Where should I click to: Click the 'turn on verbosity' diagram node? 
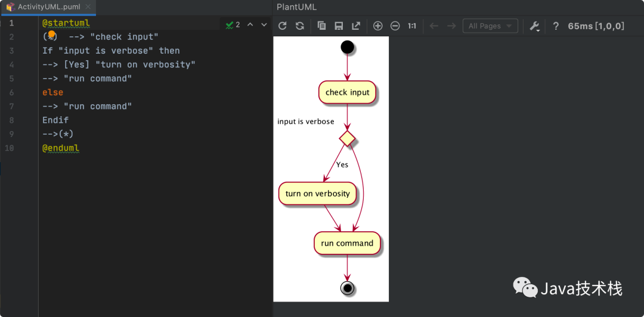click(x=317, y=194)
